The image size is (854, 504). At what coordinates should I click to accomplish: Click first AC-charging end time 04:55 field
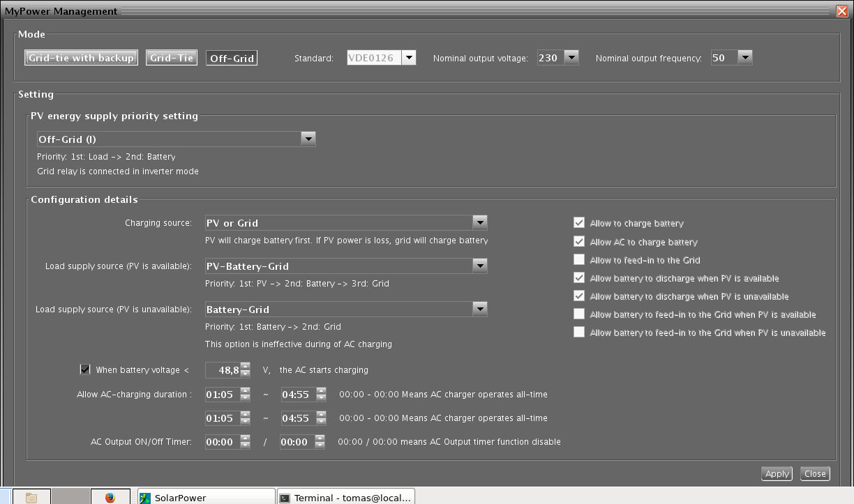(298, 395)
